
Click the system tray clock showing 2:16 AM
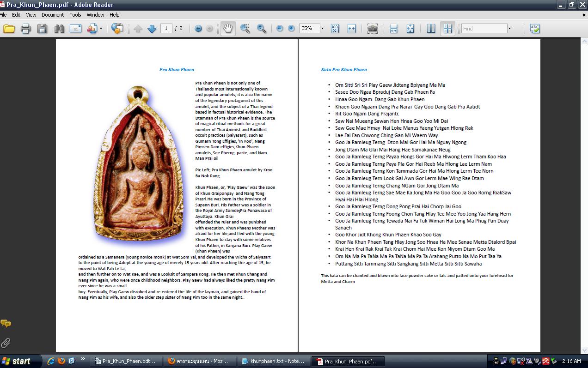(x=571, y=362)
